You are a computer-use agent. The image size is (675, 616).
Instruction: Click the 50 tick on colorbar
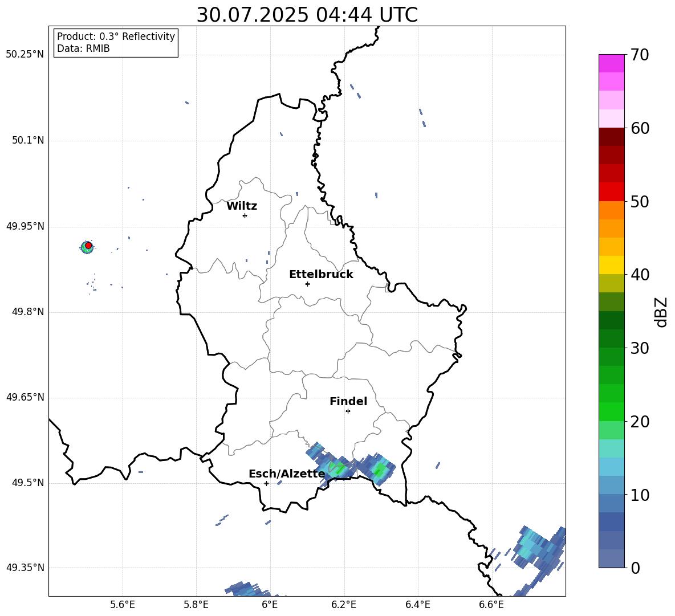[640, 201]
